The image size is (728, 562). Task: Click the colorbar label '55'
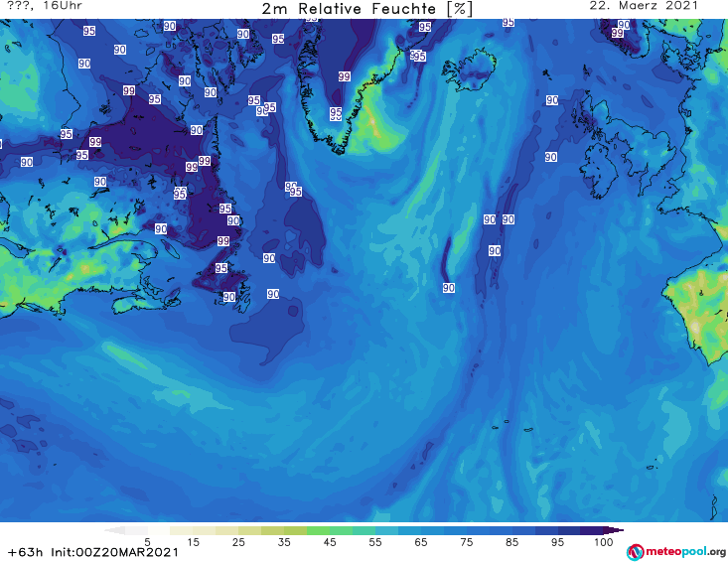click(x=375, y=542)
